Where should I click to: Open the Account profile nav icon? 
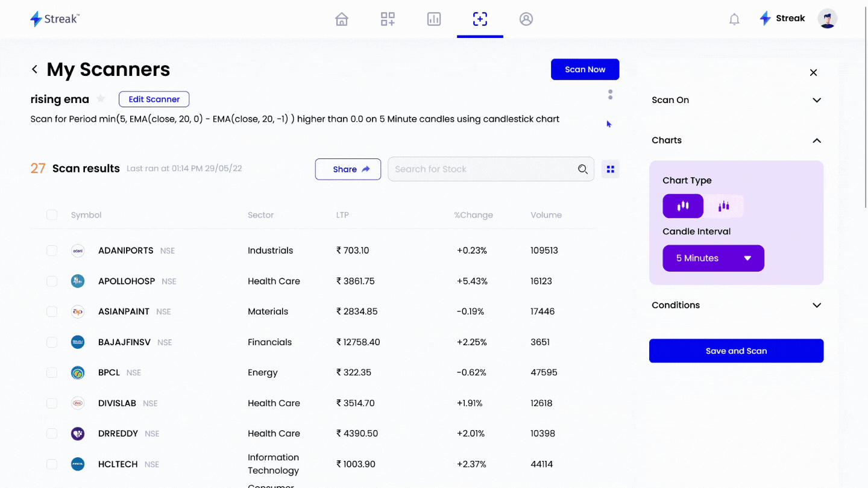tap(526, 19)
